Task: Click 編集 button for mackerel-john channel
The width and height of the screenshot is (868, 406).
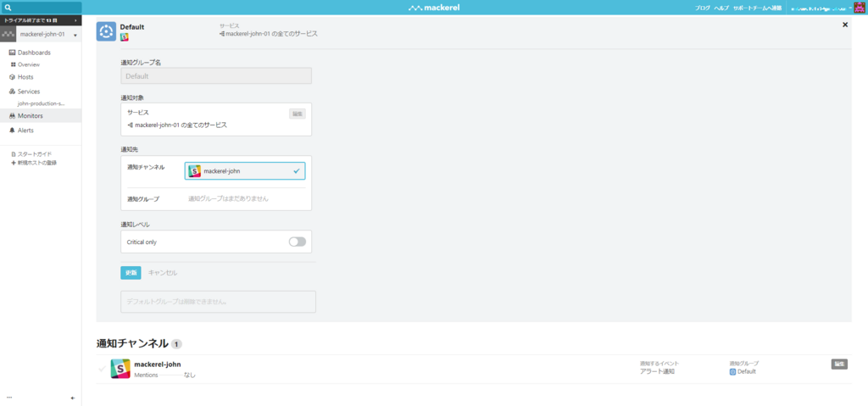Action: click(839, 364)
